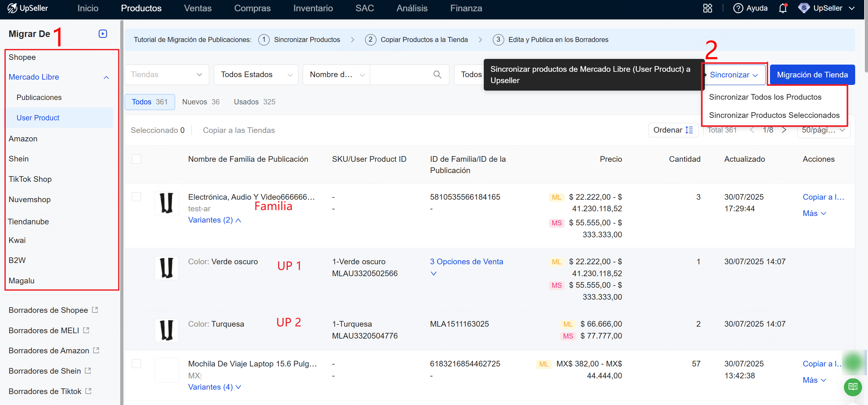Open the Tiendas dropdown

coord(167,75)
